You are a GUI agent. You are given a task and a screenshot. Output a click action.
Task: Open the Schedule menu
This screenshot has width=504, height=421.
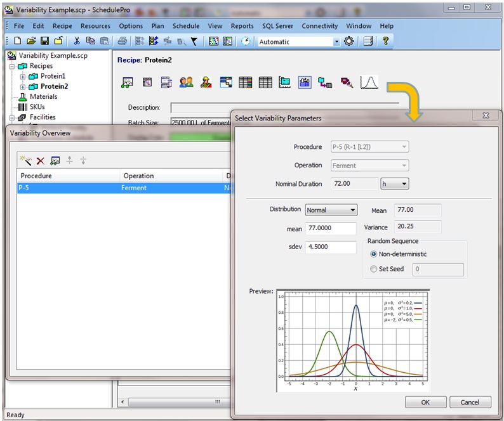186,26
